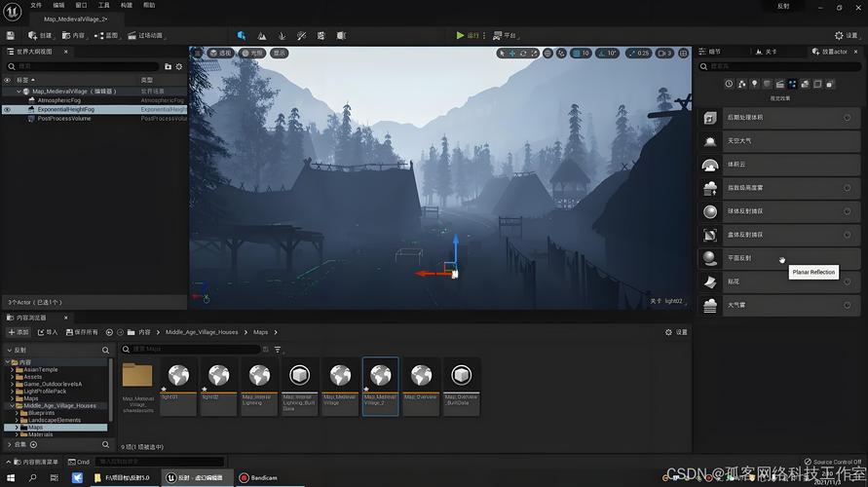Click Planar Reflection actor entry

click(779, 258)
